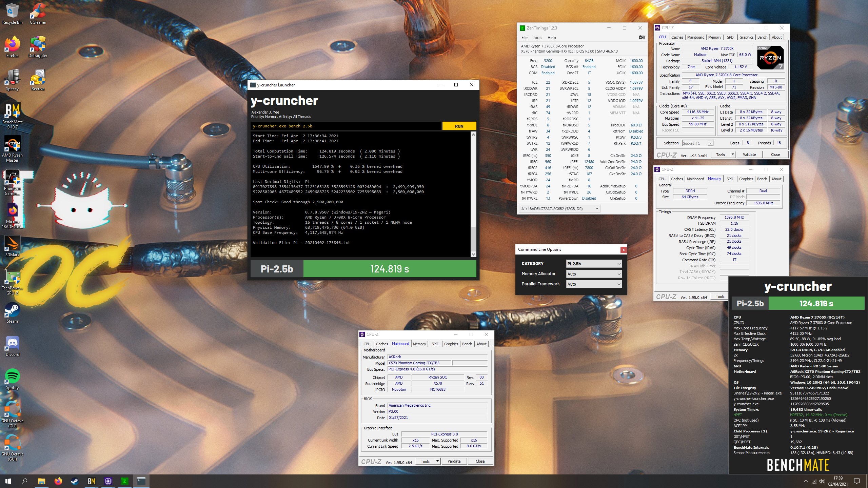The image size is (868, 488).
Task: Click the y-cruncher command input field
Action: [346, 126]
